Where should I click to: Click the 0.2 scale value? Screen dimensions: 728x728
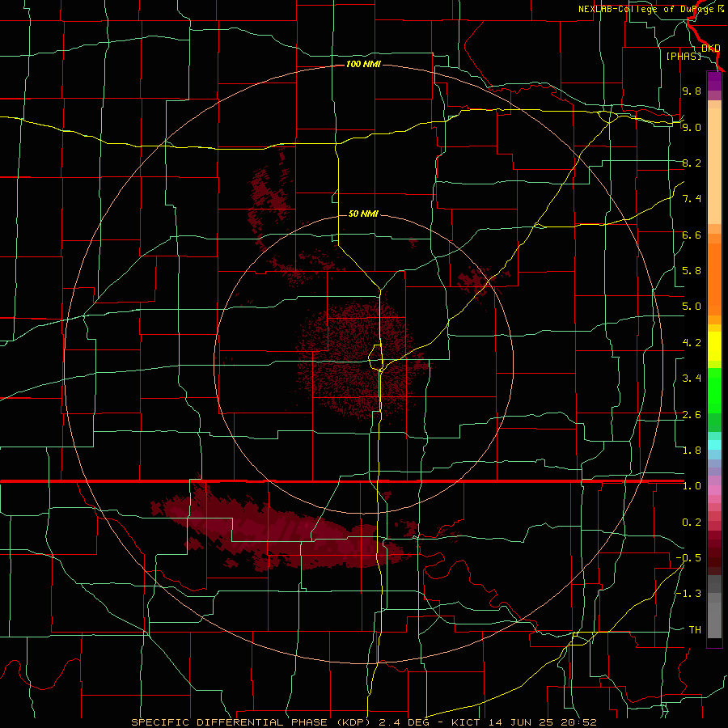[x=692, y=523]
